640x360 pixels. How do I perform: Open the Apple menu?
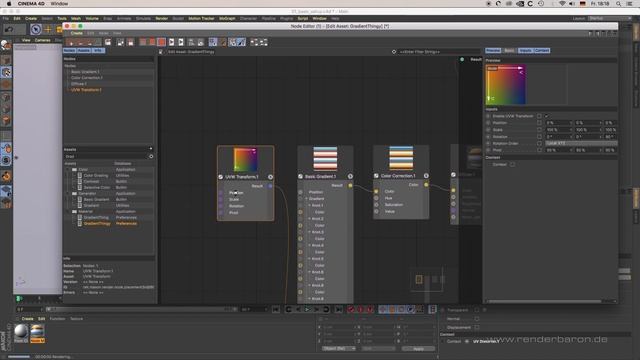point(9,4)
